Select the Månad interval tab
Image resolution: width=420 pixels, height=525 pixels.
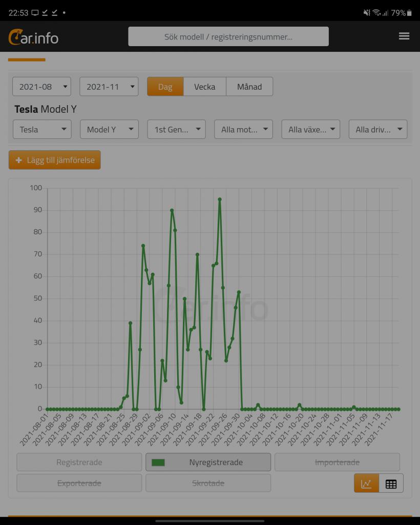point(249,86)
